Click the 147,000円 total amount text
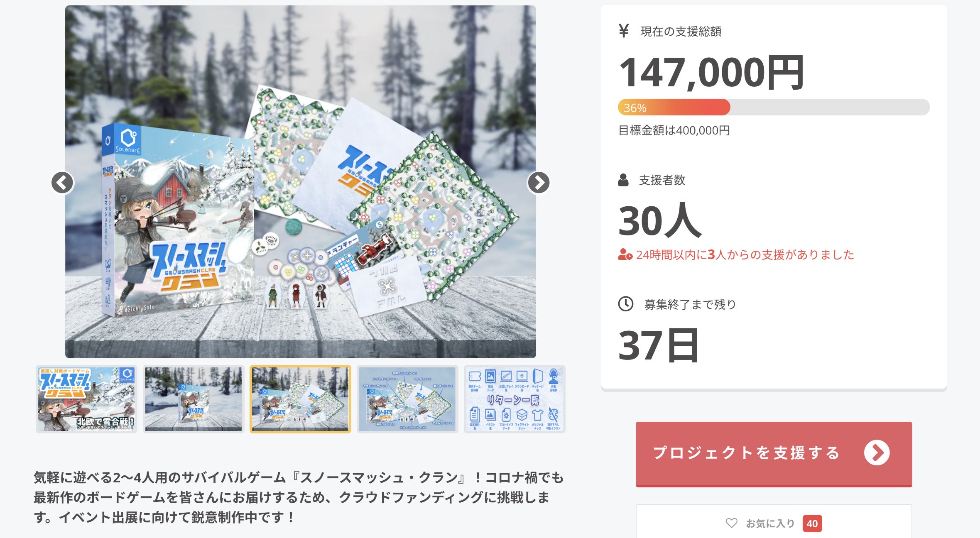980x538 pixels. (711, 73)
